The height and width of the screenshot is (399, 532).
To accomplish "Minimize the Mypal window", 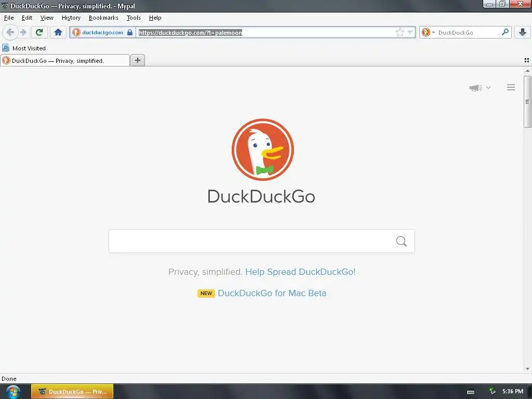I will [489, 4].
